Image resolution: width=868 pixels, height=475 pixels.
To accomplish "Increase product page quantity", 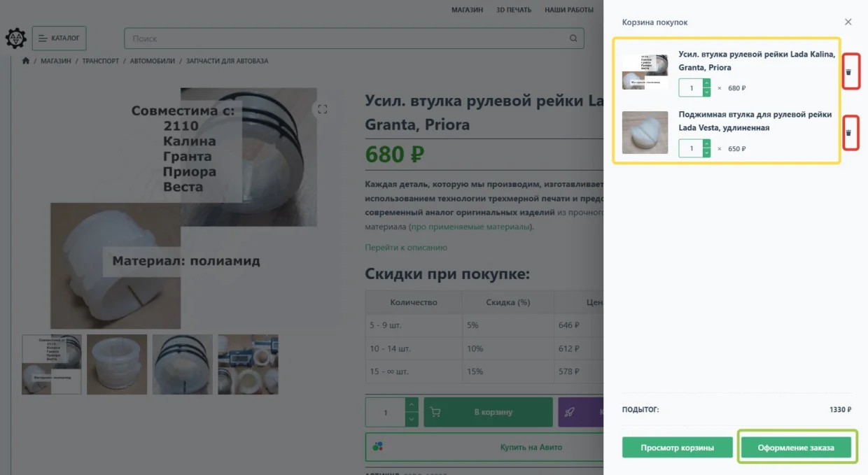I will pyautogui.click(x=412, y=405).
